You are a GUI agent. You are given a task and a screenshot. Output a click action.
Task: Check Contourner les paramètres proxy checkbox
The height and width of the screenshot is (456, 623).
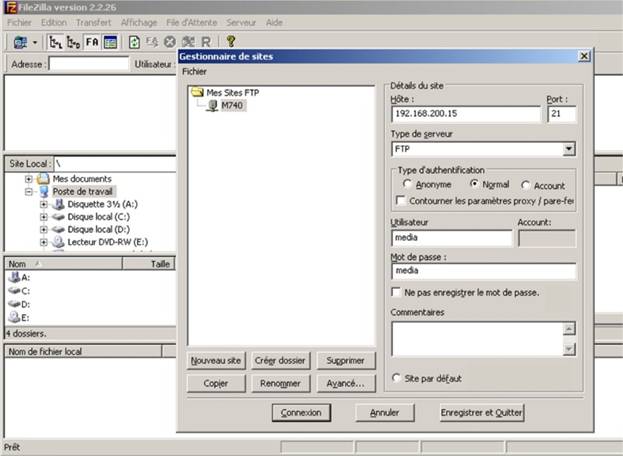point(401,201)
